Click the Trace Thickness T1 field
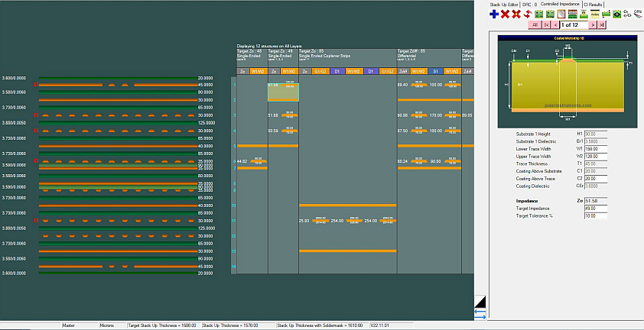Image resolution: width=644 pixels, height=330 pixels. click(596, 163)
